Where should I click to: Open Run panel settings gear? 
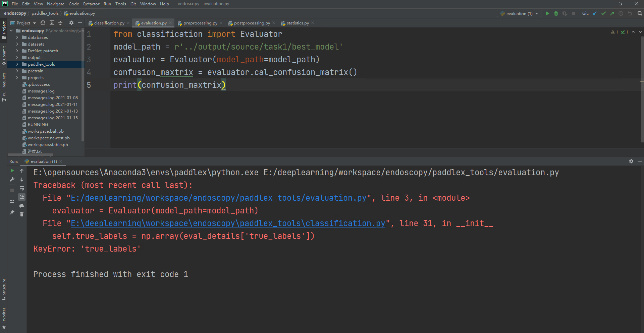(x=631, y=161)
